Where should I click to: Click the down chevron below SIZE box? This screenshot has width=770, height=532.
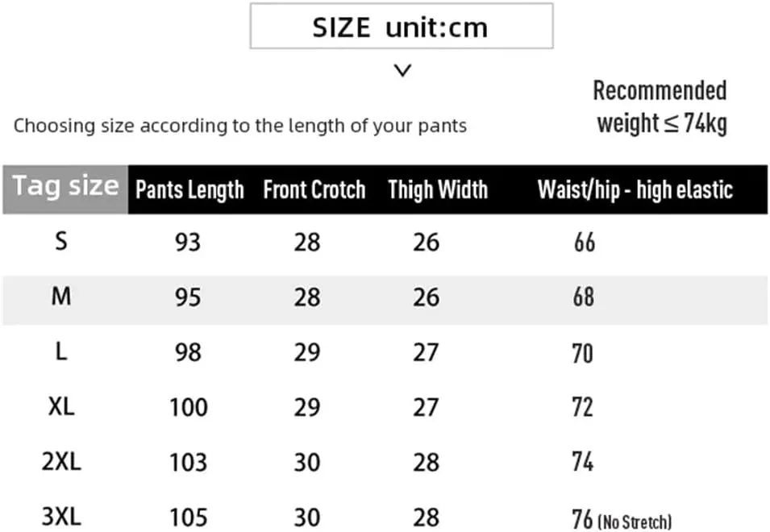point(403,71)
